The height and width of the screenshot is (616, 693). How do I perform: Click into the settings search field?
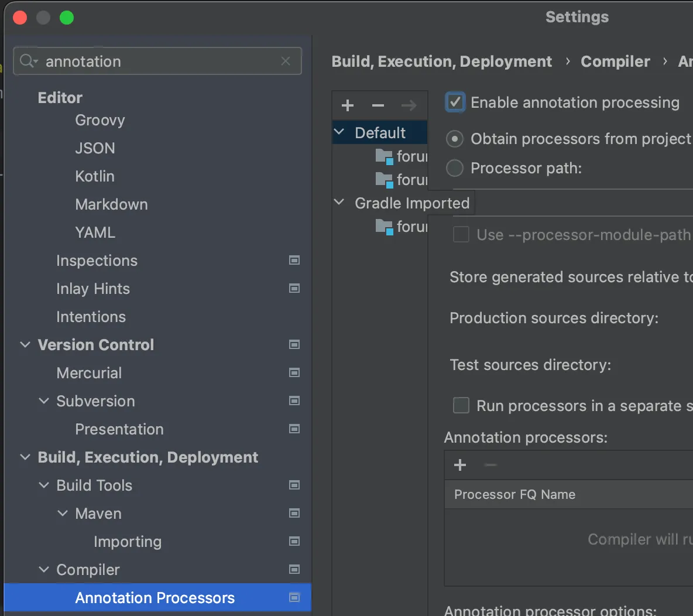coord(158,61)
